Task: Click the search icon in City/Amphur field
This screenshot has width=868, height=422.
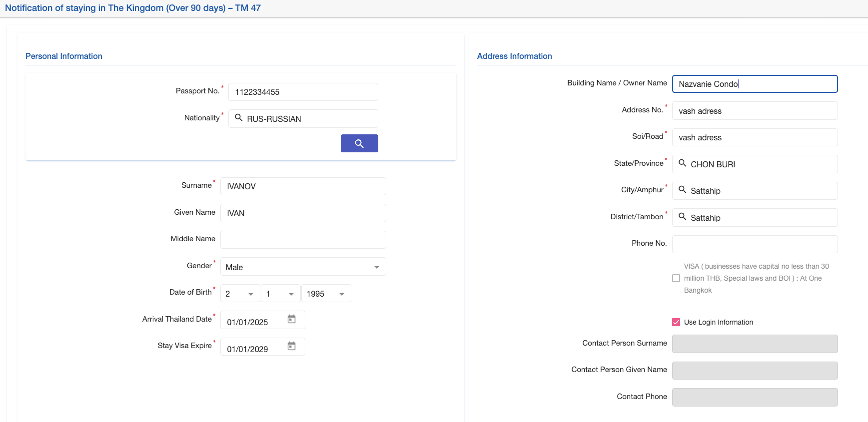Action: [682, 190]
